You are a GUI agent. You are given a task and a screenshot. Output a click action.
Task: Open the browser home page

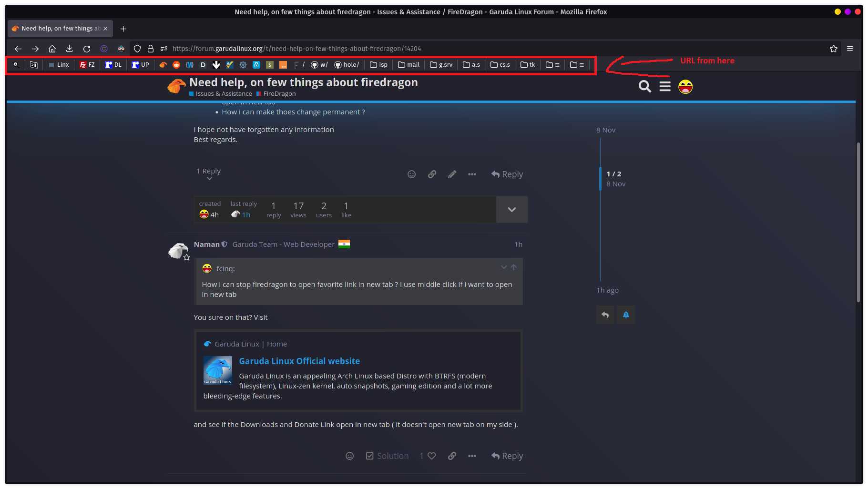pos(52,49)
